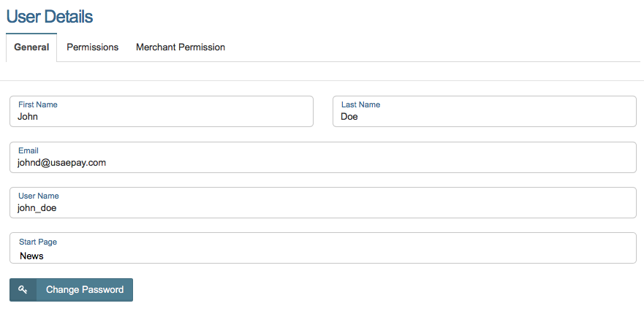Open the Merchant Permission tab
This screenshot has height=314, width=644.
(181, 47)
